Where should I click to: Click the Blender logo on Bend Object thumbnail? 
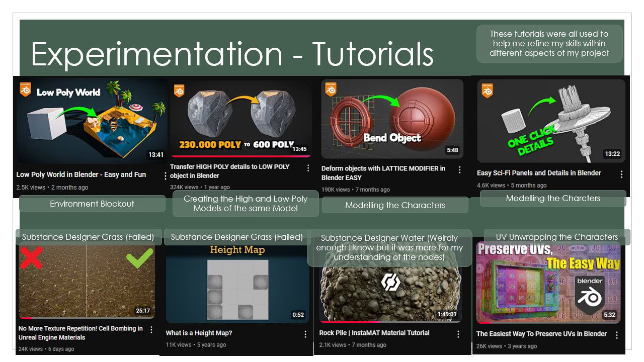(x=331, y=89)
